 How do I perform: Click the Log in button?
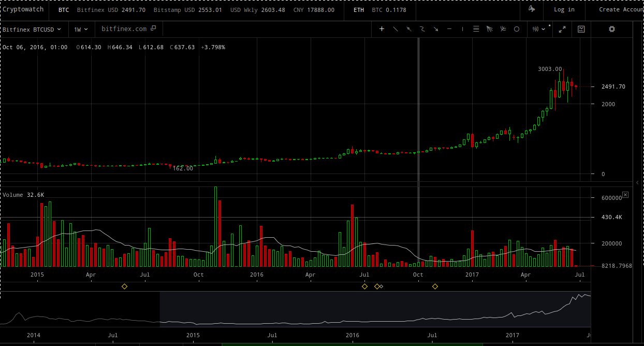click(x=564, y=9)
